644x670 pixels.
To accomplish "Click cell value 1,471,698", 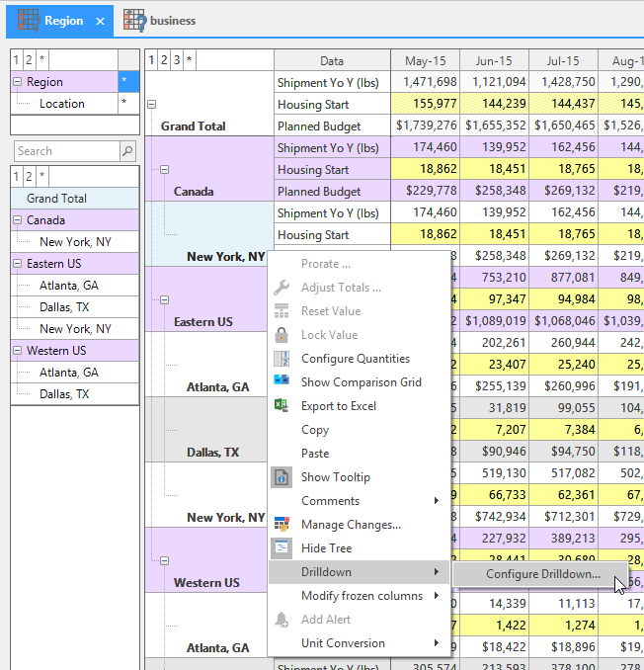I will coord(426,82).
